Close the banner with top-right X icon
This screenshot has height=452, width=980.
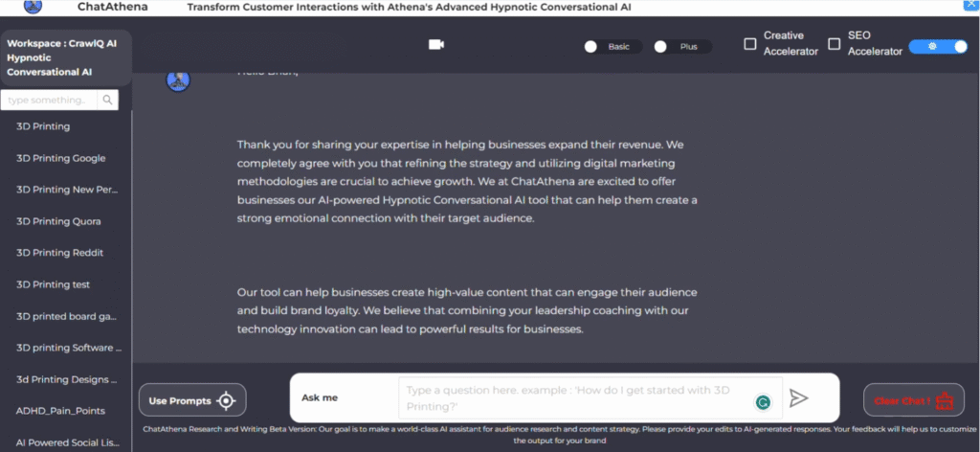[970, 5]
